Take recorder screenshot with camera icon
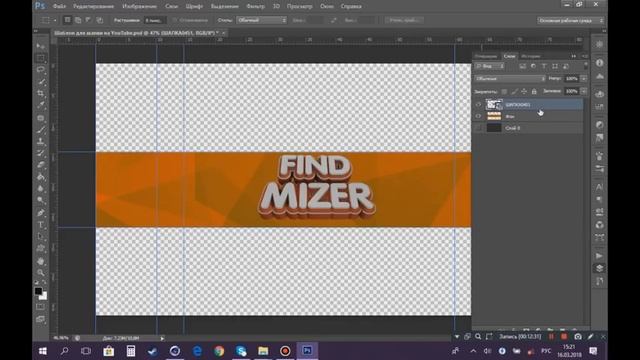This screenshot has width=640, height=360. 578,337
